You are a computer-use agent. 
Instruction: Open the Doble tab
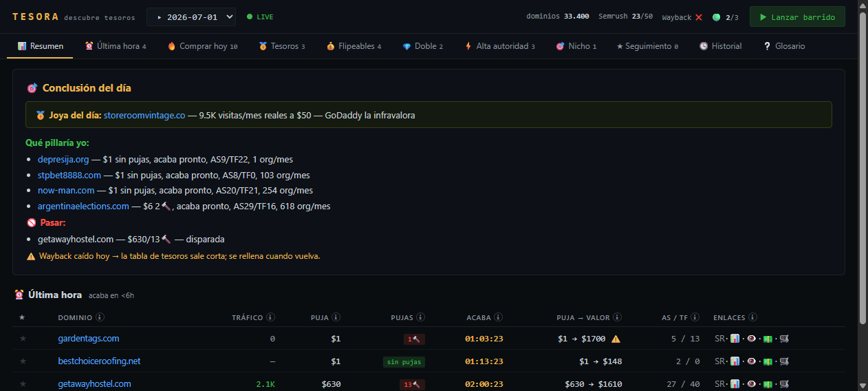click(422, 46)
